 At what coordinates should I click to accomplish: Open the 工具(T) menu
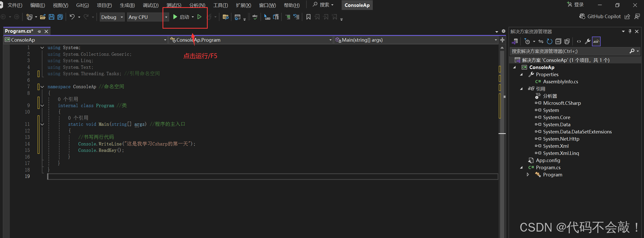point(220,5)
